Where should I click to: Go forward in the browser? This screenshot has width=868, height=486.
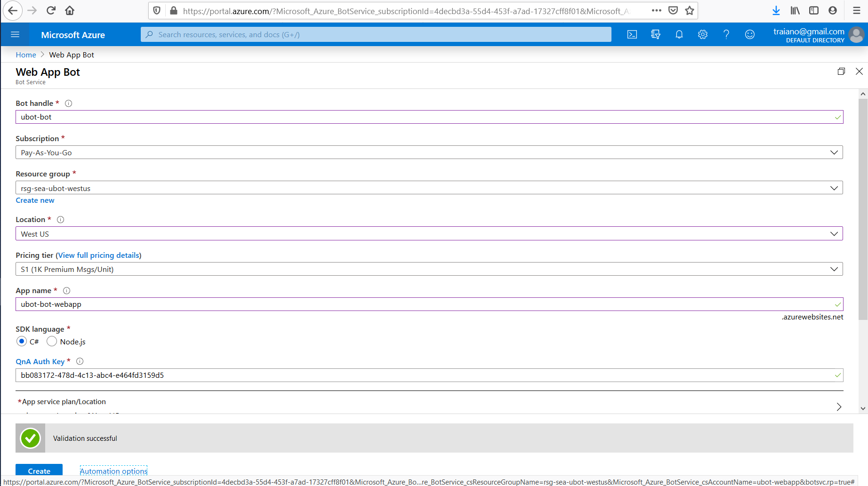pyautogui.click(x=32, y=10)
